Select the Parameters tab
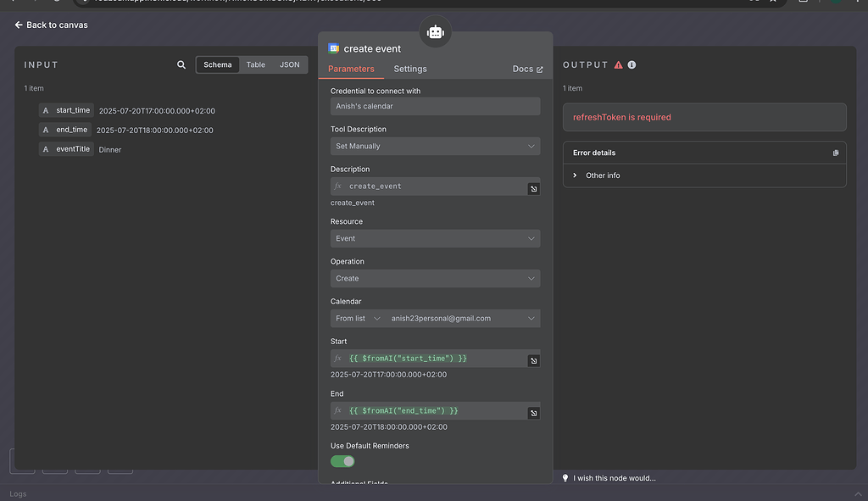This screenshot has height=501, width=868. click(351, 69)
